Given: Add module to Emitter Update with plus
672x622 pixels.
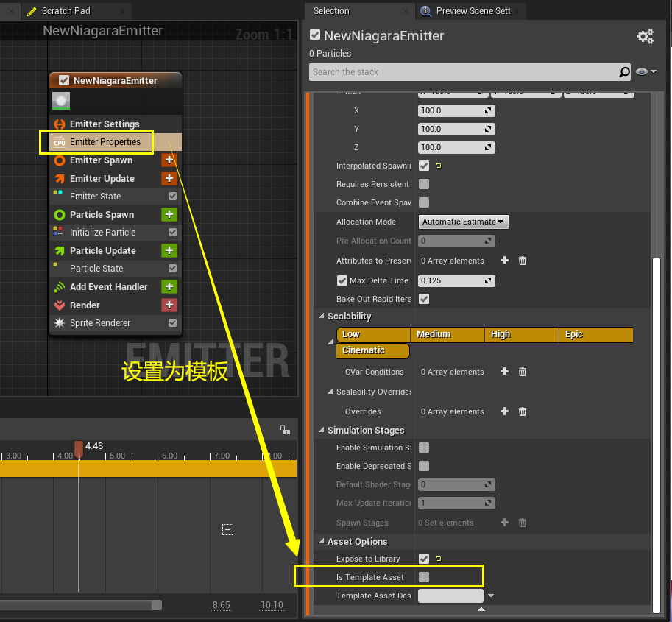Looking at the screenshot, I should click(x=169, y=178).
